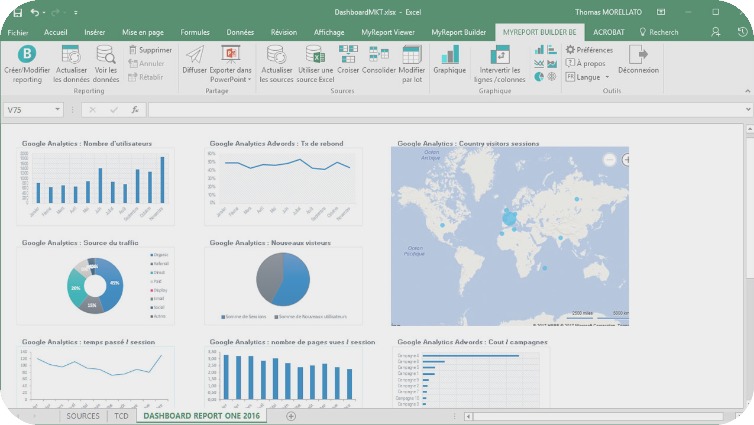Select the MYREPORT BUILDER BE tab
The width and height of the screenshot is (754, 425).
click(x=540, y=32)
